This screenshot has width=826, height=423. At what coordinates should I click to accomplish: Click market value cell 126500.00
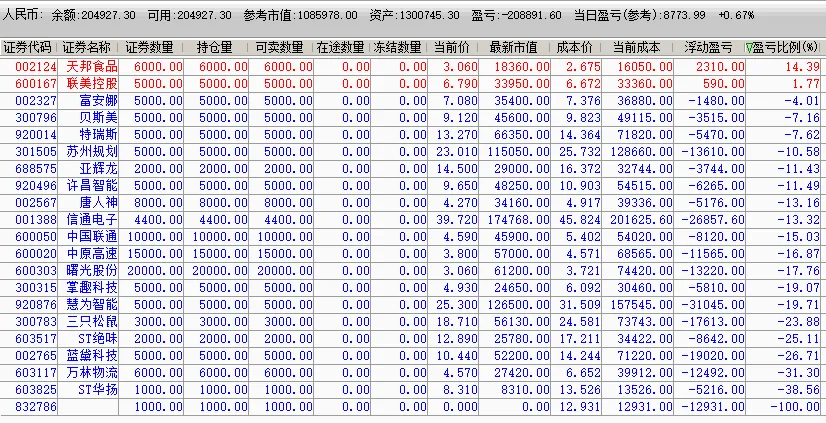(x=518, y=304)
